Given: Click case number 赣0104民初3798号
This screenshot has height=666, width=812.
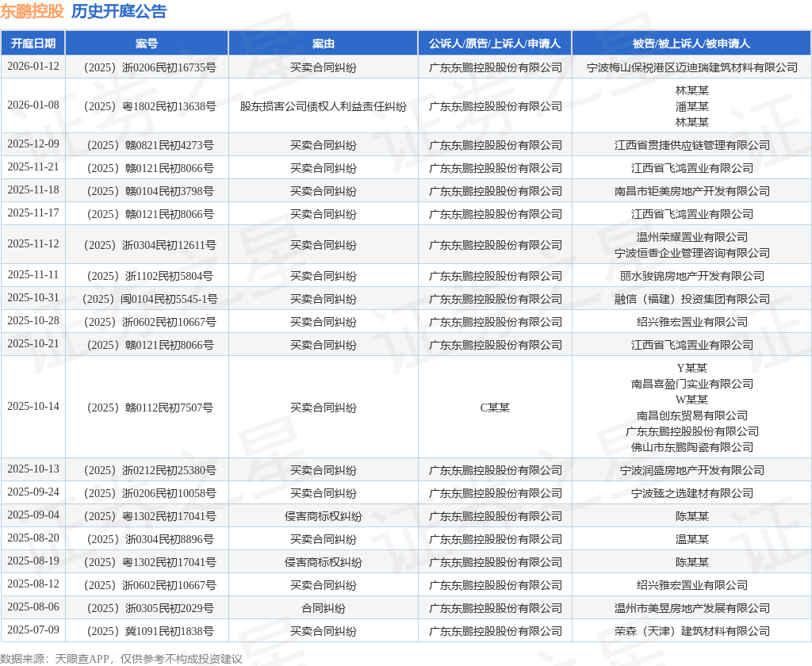Looking at the screenshot, I should tap(150, 192).
